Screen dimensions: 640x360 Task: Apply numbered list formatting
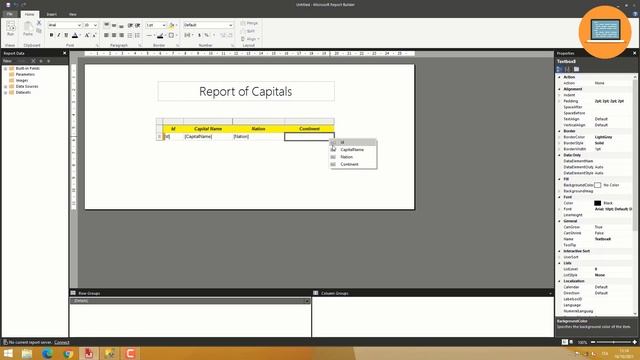(x=138, y=36)
